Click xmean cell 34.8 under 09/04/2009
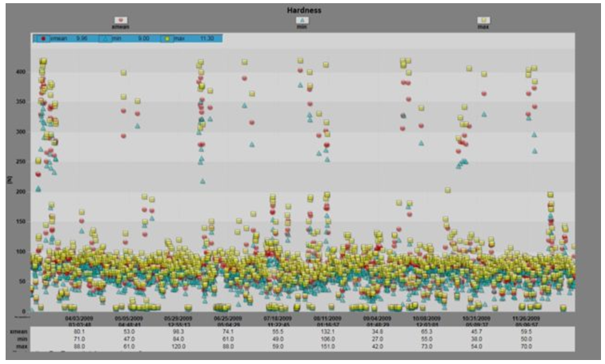Viewport: 605px width, 364px height. pos(378,332)
